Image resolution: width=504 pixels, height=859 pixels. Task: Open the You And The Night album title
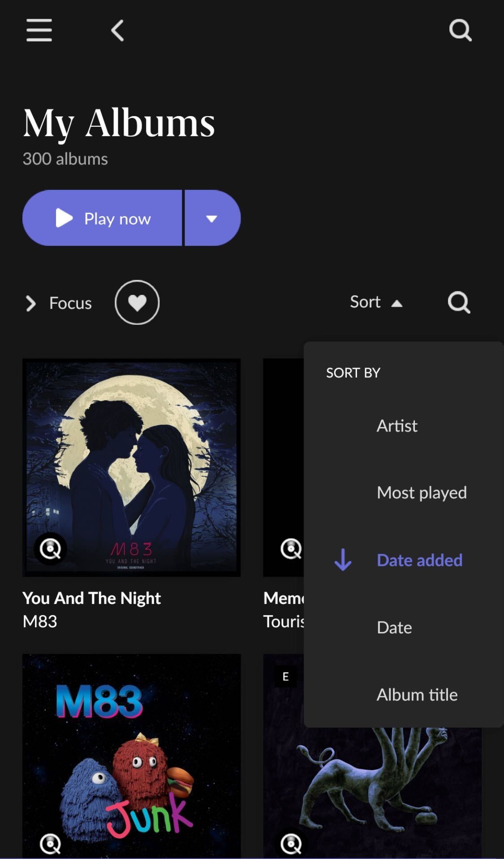point(92,598)
